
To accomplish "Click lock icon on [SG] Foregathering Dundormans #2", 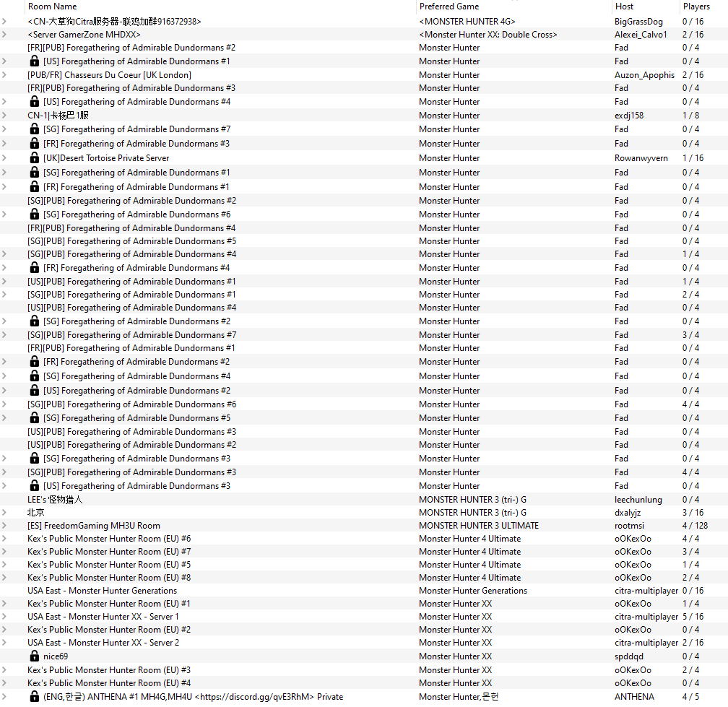I will (x=35, y=321).
